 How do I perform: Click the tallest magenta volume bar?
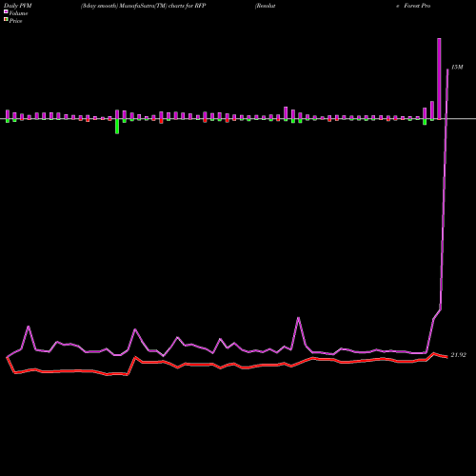(439, 79)
